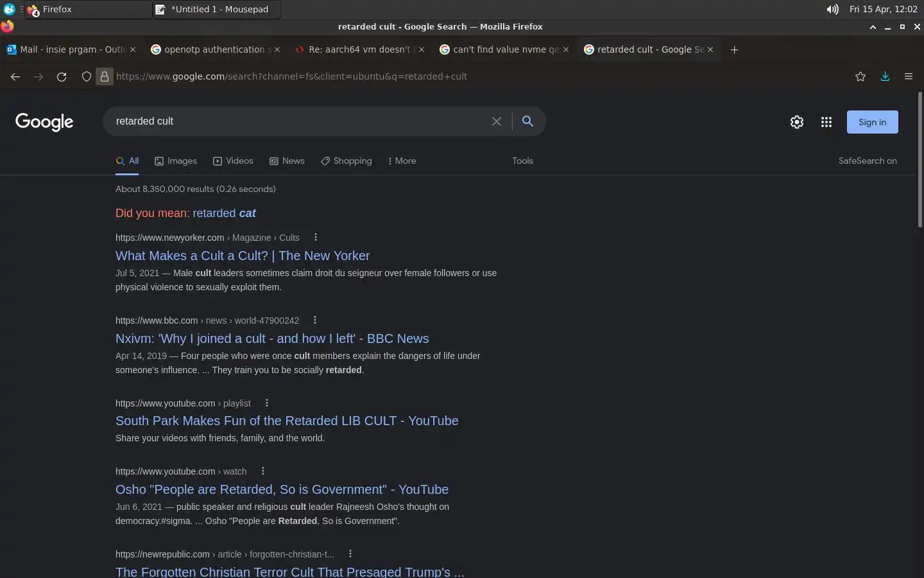924x578 pixels.
Task: Click the greyed forward navigation arrow
Action: pos(38,76)
